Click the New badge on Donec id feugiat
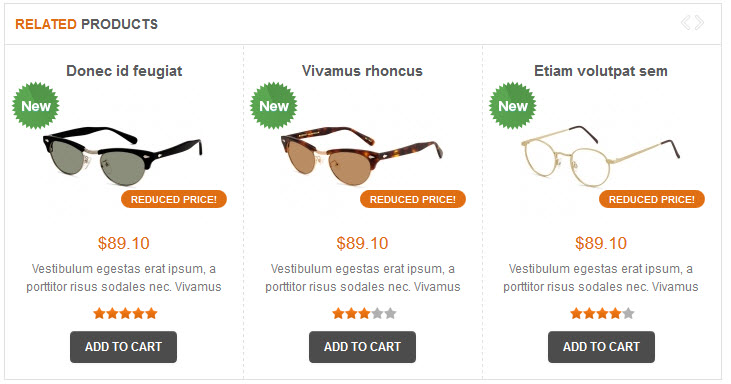Image resolution: width=731 pixels, height=384 pixels. [x=35, y=106]
